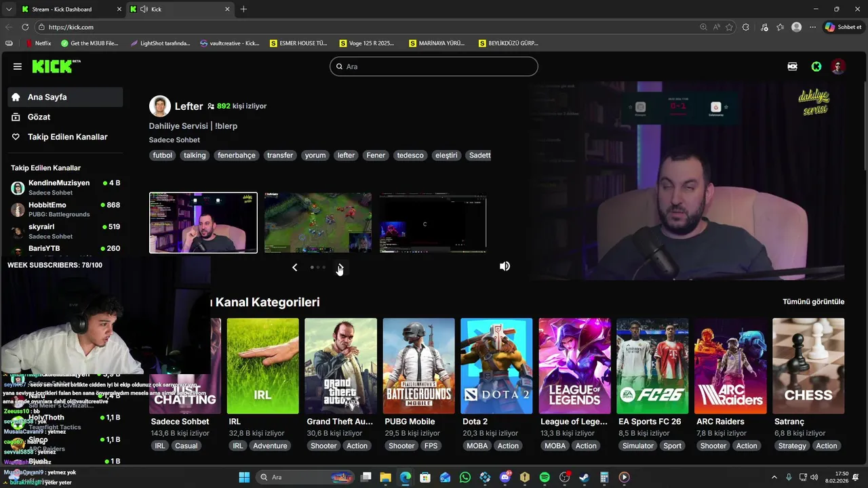This screenshot has height=488, width=868.
Task: Select the talking tag
Action: click(195, 155)
